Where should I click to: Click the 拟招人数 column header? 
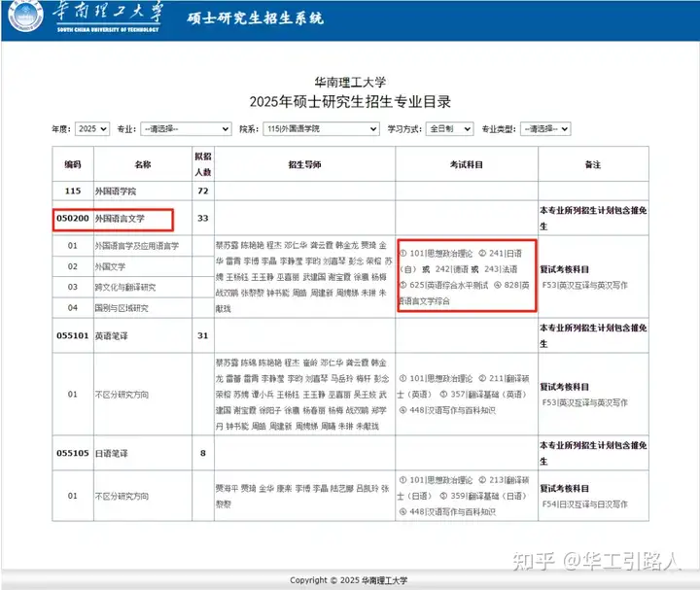[203, 164]
